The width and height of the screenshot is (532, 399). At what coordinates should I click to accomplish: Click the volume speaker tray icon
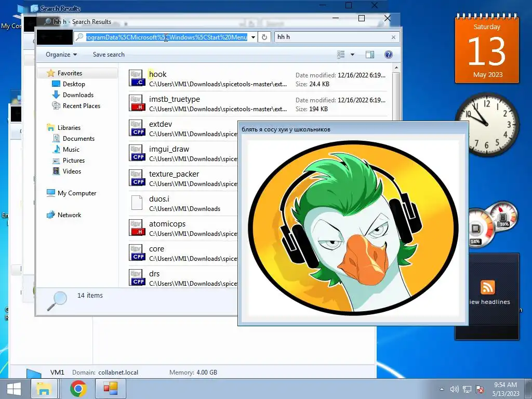[x=454, y=390]
